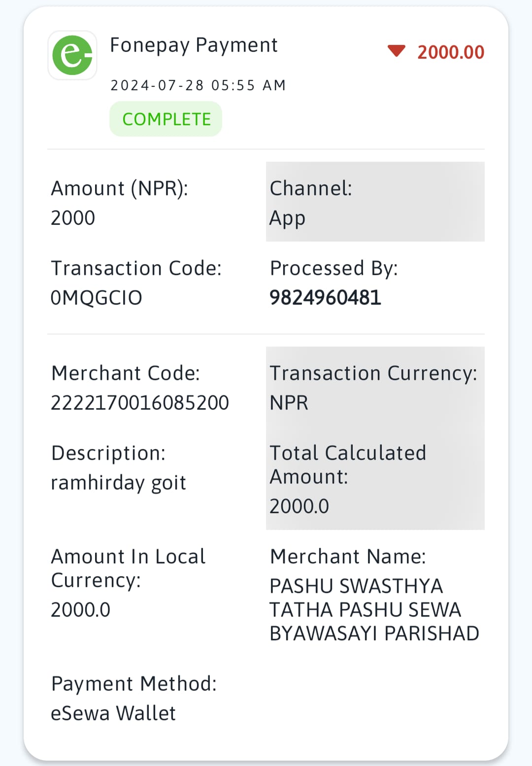Tap the 2000.00 debit amount
The height and width of the screenshot is (766, 532).
pyautogui.click(x=451, y=52)
